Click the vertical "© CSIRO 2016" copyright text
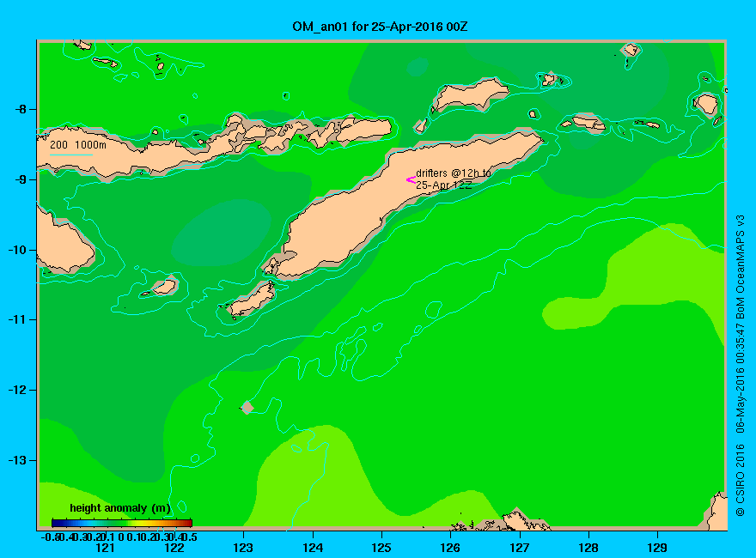Image resolution: width=756 pixels, height=558 pixels. (x=741, y=481)
